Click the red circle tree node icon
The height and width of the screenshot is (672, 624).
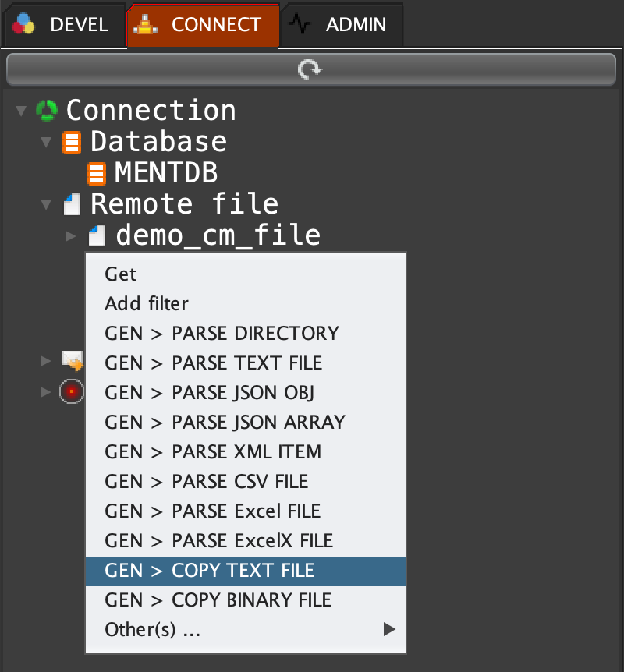[72, 391]
